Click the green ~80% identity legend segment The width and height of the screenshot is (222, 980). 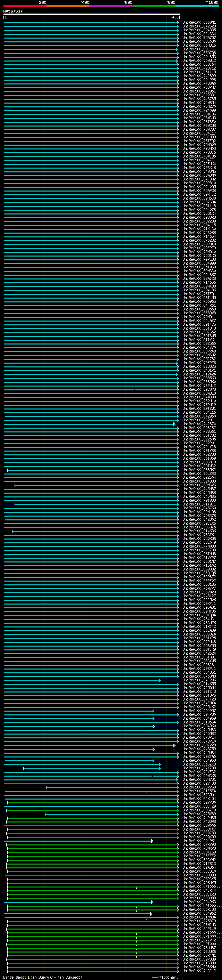coord(154,6)
